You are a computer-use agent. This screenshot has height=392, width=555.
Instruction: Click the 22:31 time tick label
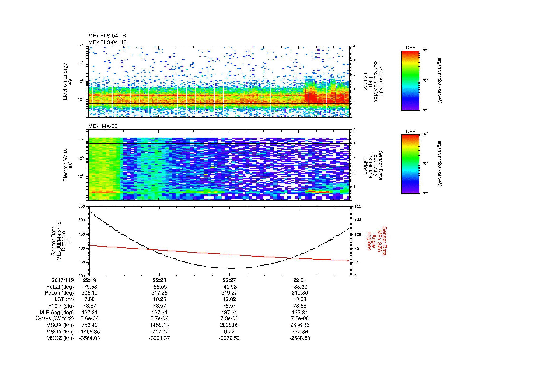click(x=300, y=280)
